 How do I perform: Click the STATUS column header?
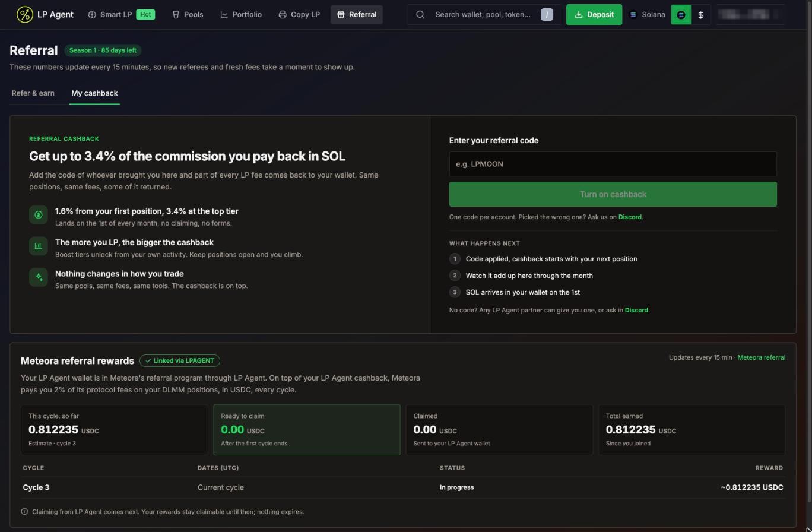pos(452,468)
